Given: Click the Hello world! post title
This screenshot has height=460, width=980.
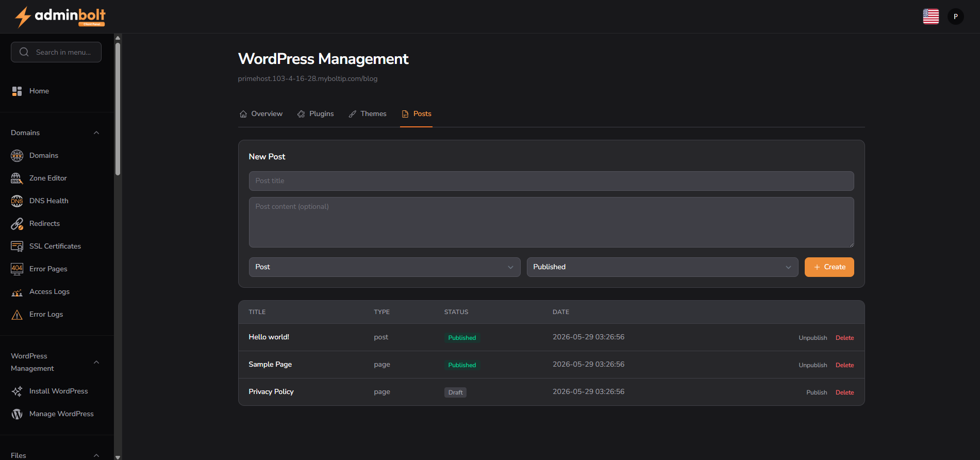Looking at the screenshot, I should pyautogui.click(x=269, y=337).
